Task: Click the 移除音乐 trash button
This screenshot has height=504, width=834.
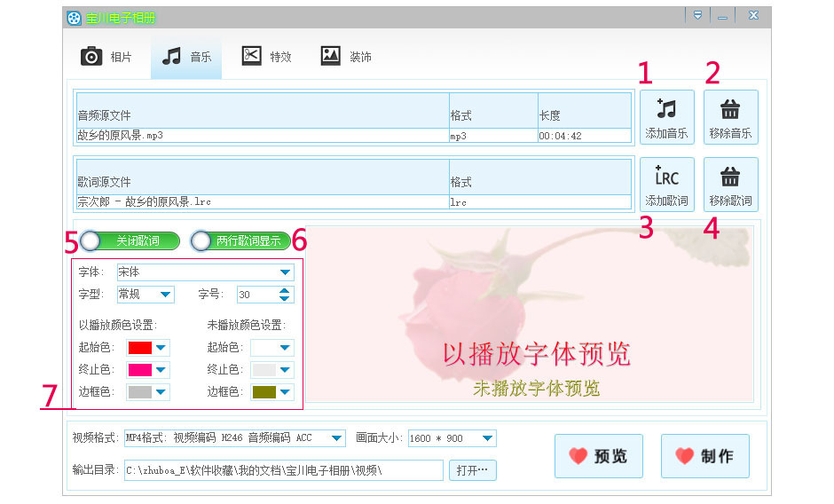Action: [730, 117]
